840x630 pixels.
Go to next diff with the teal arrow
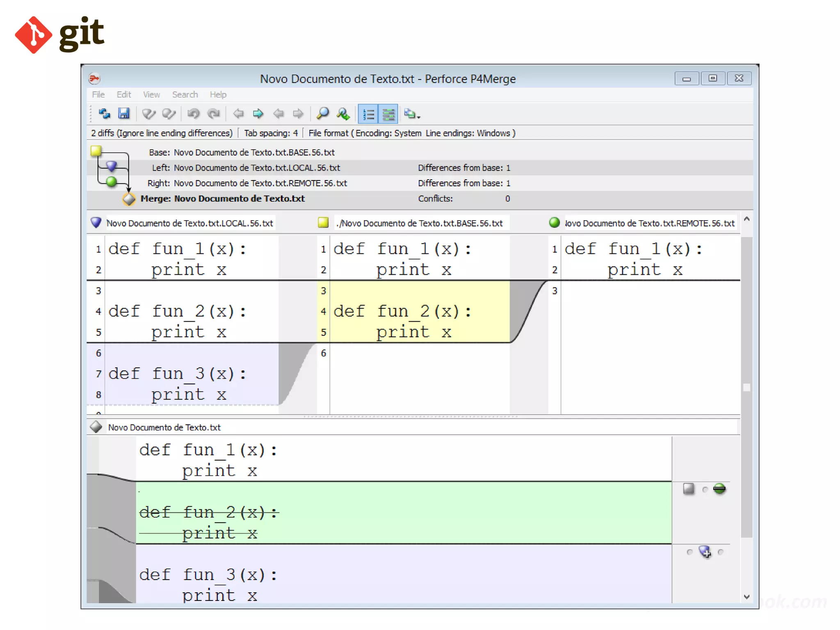click(x=258, y=114)
